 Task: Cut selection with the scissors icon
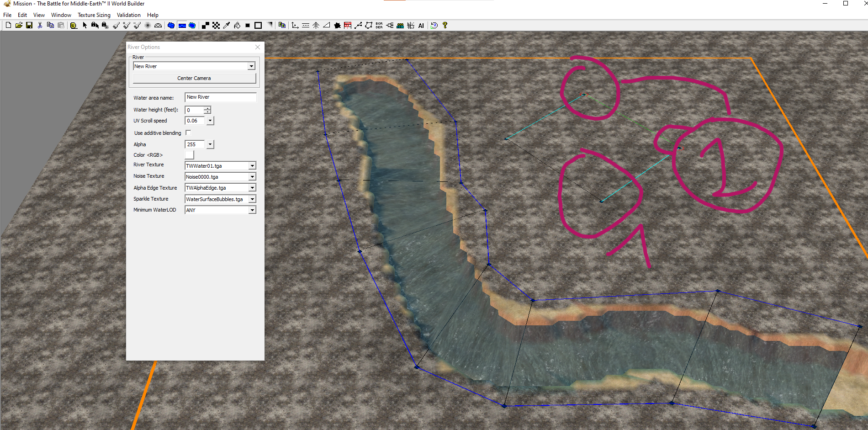40,25
